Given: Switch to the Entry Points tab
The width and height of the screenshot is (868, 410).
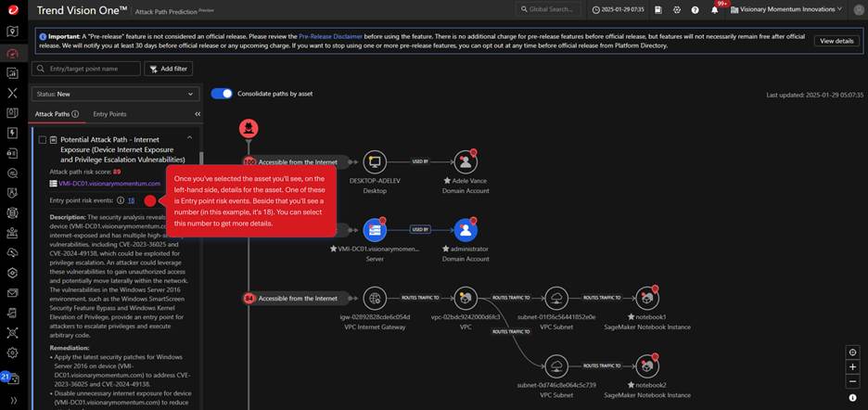Looking at the screenshot, I should click(109, 113).
